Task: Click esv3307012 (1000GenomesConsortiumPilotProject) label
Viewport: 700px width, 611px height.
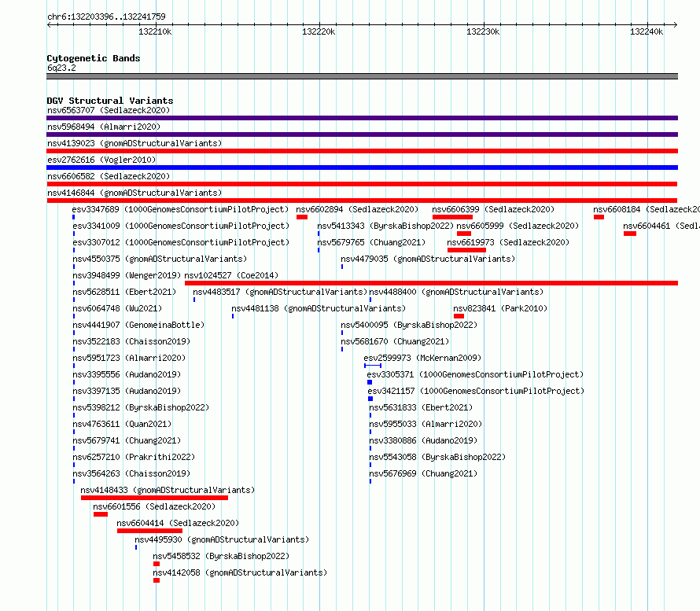Action: point(181,242)
